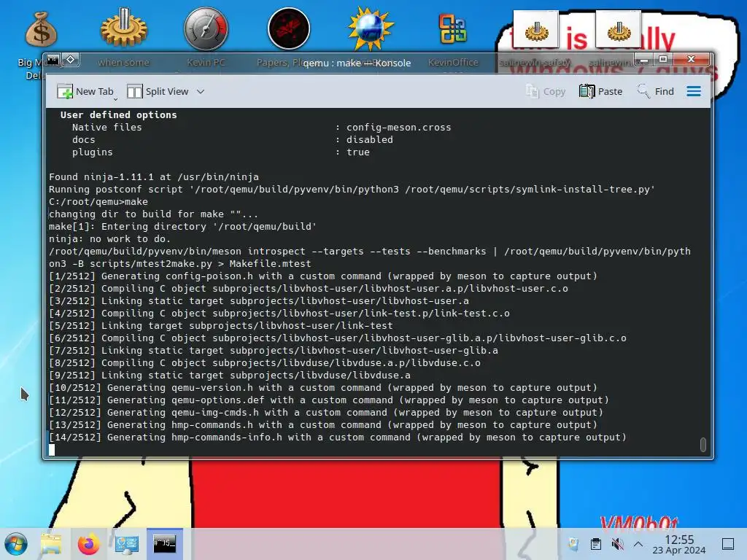Screen dimensions: 747x560
Task: Close the Konsole window
Action: pyautogui.click(x=692, y=60)
